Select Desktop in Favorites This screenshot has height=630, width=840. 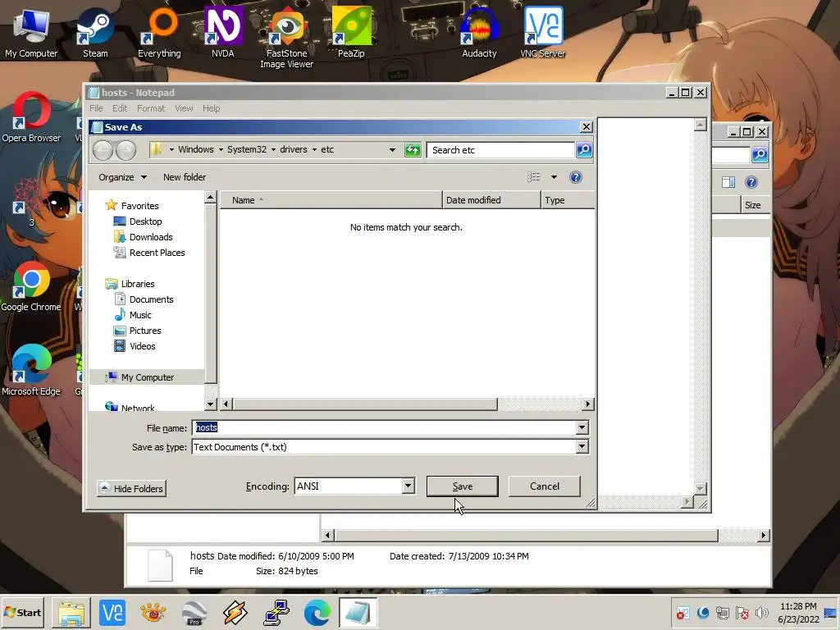138,221
